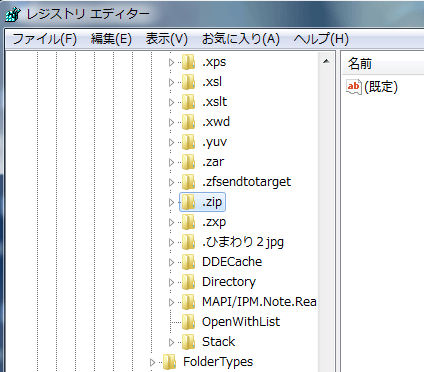Viewport: 424px width, 372px height.
Task: Select the .zar registry key label
Action: pyautogui.click(x=213, y=162)
